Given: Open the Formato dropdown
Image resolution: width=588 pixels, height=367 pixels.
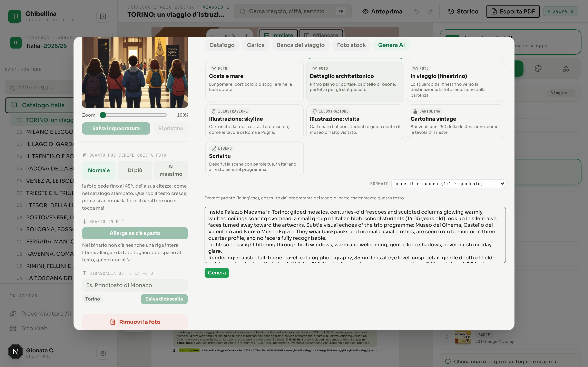Looking at the screenshot, I should [448, 184].
